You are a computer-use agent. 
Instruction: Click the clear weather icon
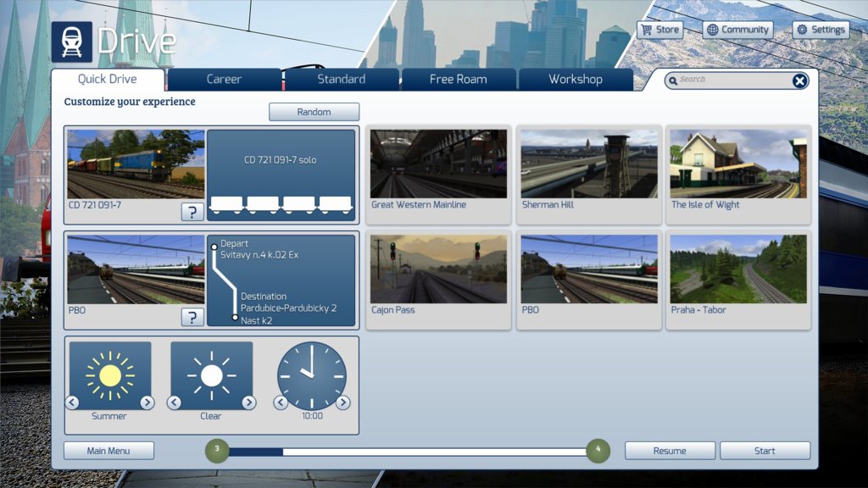point(211,375)
